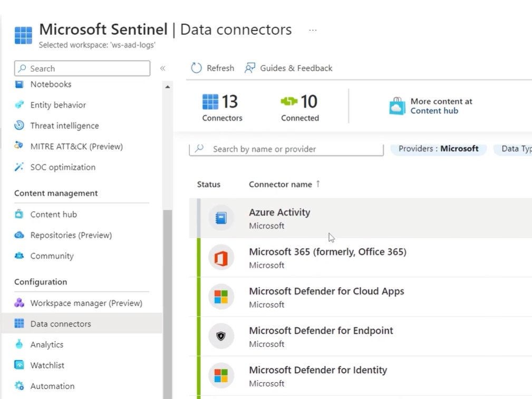Follow the Content hub link
The image size is (532, 399).
434,111
